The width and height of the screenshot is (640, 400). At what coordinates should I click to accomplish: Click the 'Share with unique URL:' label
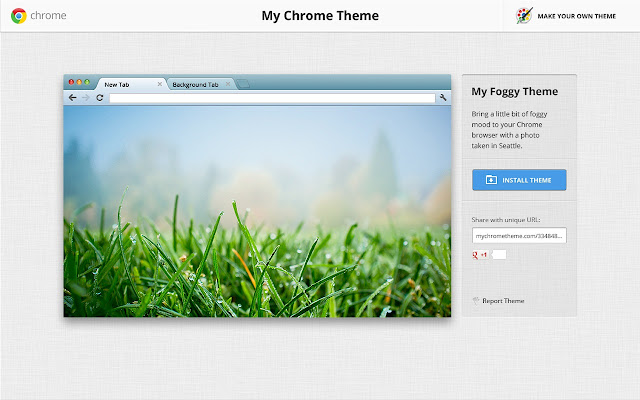[506, 220]
